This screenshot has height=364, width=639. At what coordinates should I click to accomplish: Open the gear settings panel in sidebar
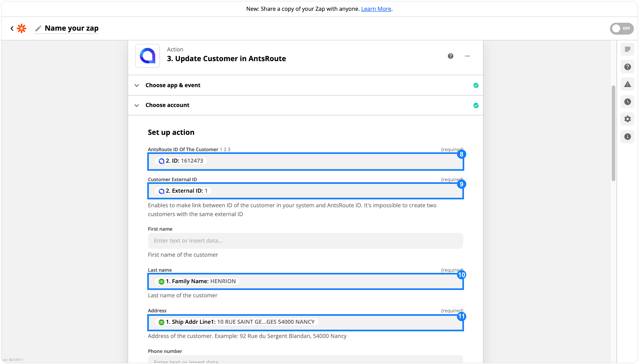click(x=627, y=119)
